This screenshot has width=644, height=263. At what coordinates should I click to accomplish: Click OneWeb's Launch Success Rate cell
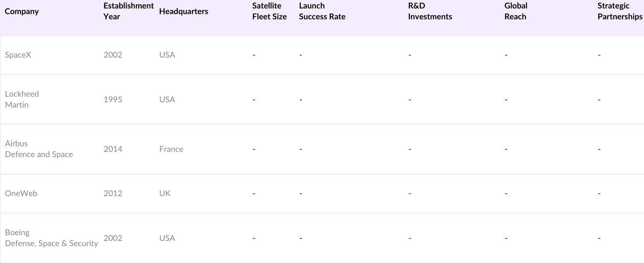(301, 193)
